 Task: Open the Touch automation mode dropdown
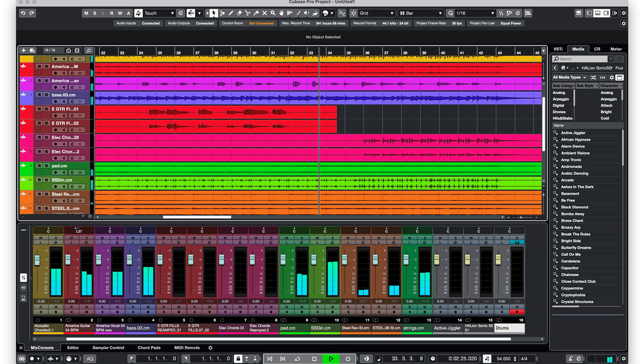pos(159,13)
